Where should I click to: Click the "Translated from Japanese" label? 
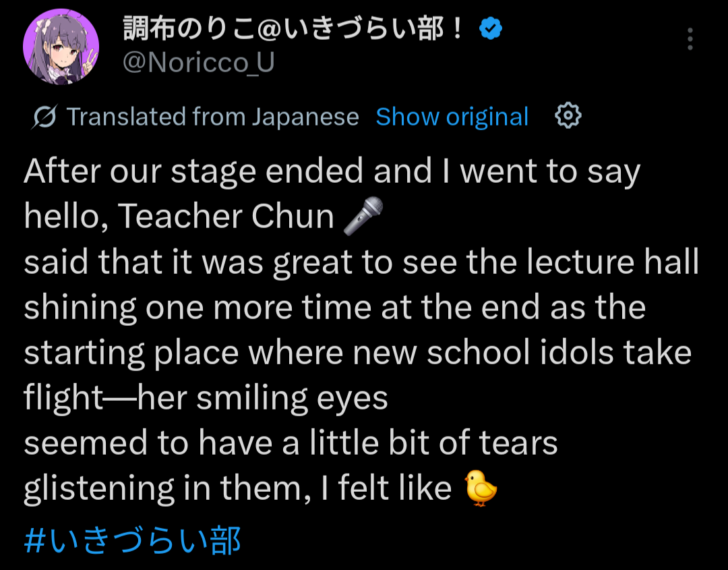212,117
